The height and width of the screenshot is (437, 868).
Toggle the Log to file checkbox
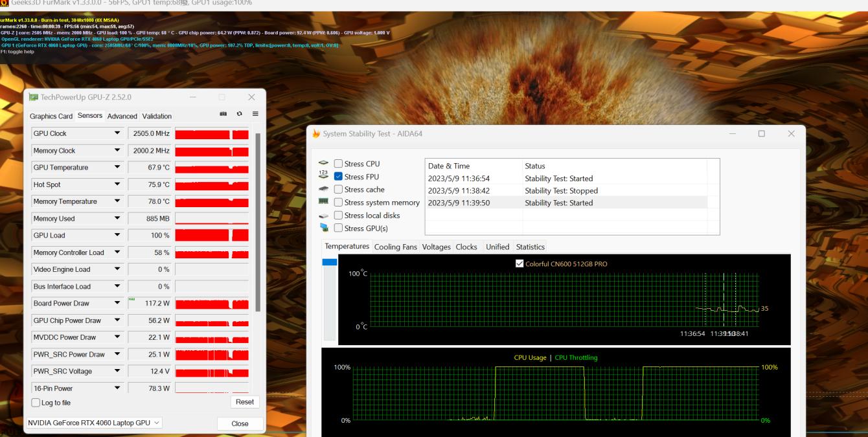pos(36,403)
